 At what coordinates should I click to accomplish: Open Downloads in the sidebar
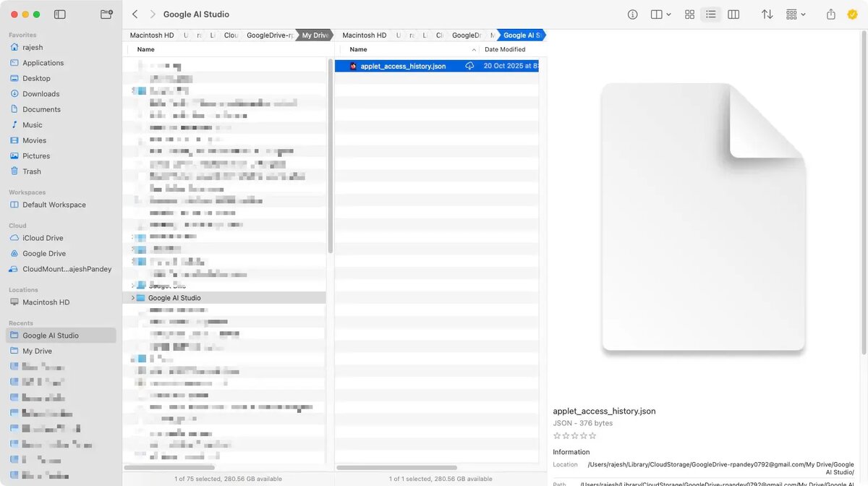(41, 94)
